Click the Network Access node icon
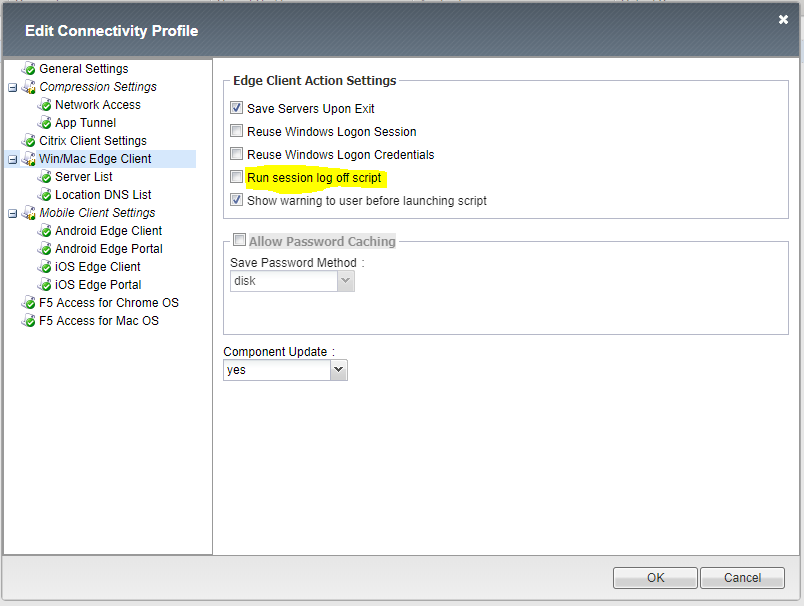The width and height of the screenshot is (804, 606). pyautogui.click(x=44, y=105)
